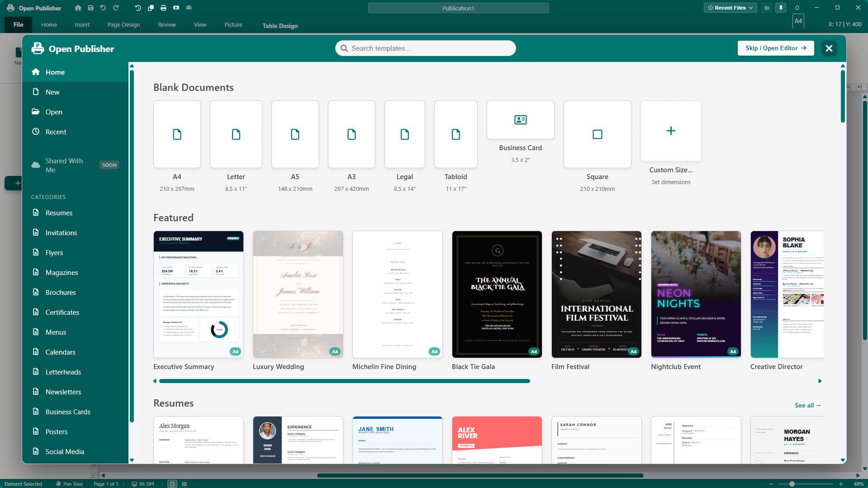Click the zoom in plus in status bar

coord(841,484)
